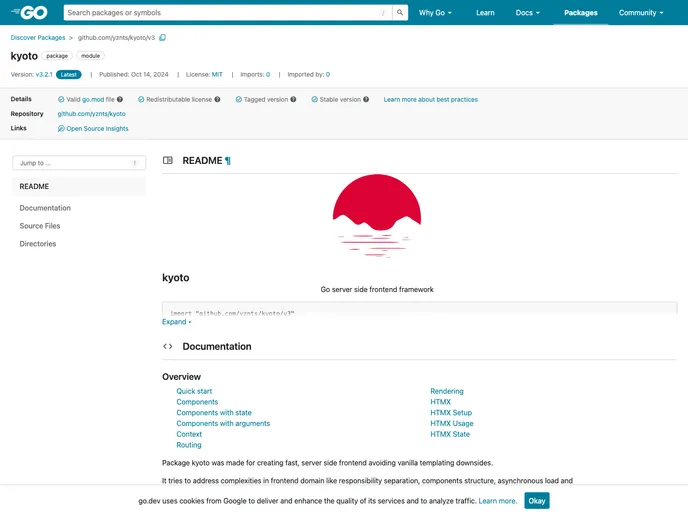Click help icon next to Stable version

click(x=366, y=100)
